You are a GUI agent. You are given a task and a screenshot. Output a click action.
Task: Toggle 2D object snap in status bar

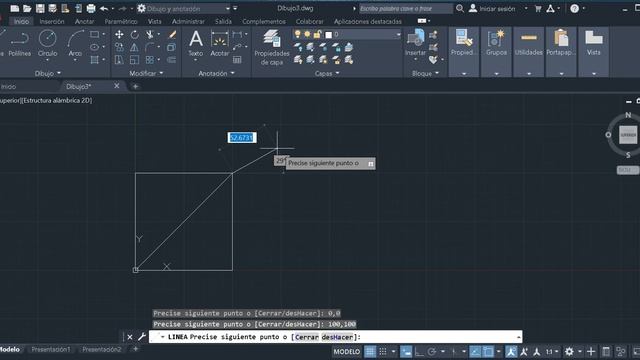click(x=488, y=351)
